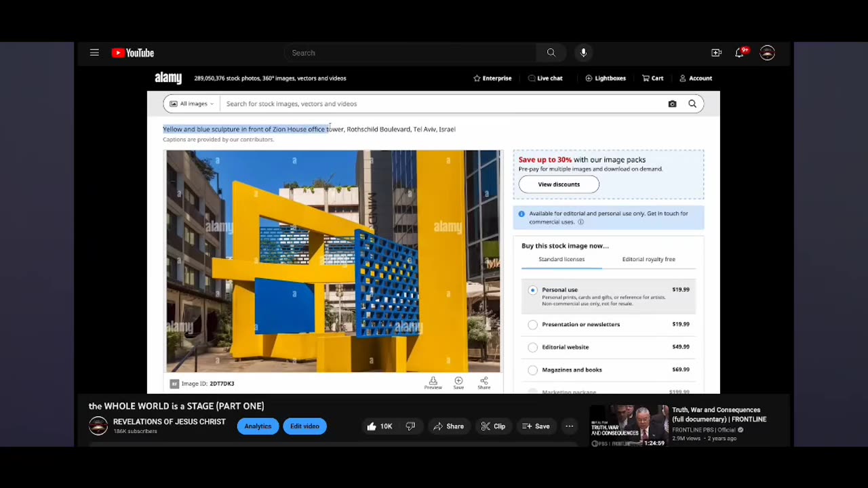Screen dimensions: 868x488
Task: Like the video with 10K likes
Action: click(x=380, y=426)
